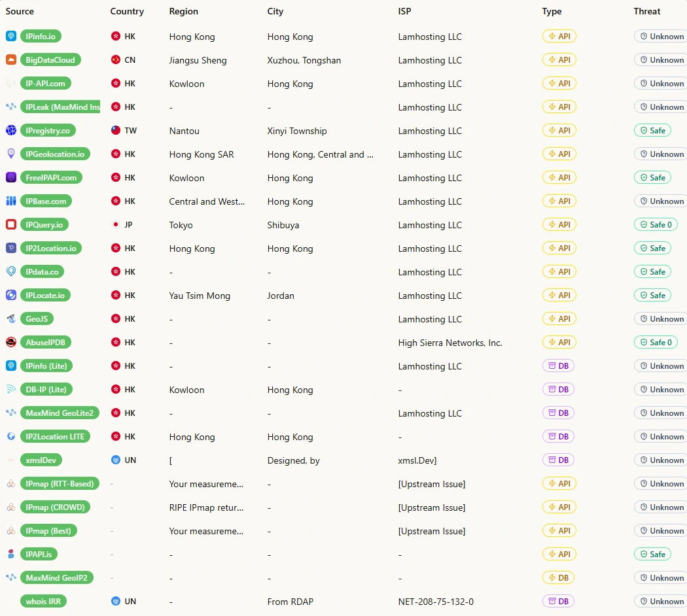Click the City column header
Image resolution: width=687 pixels, height=616 pixels.
[x=275, y=11]
